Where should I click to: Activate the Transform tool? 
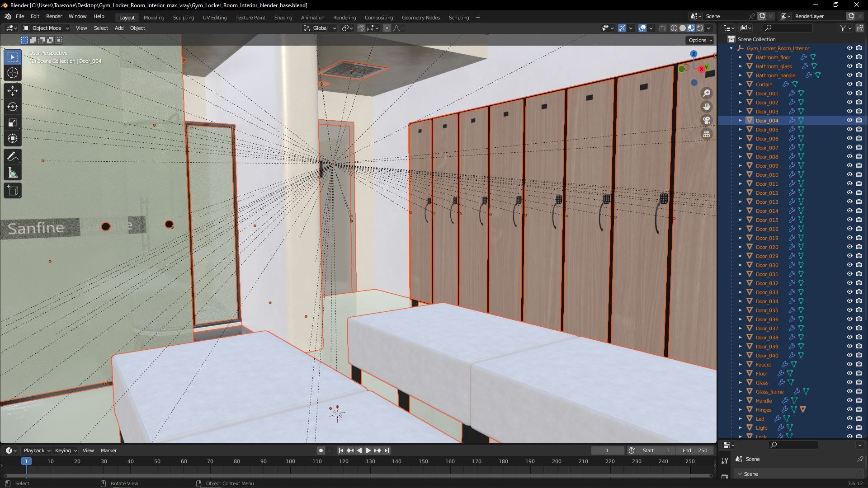click(13, 139)
